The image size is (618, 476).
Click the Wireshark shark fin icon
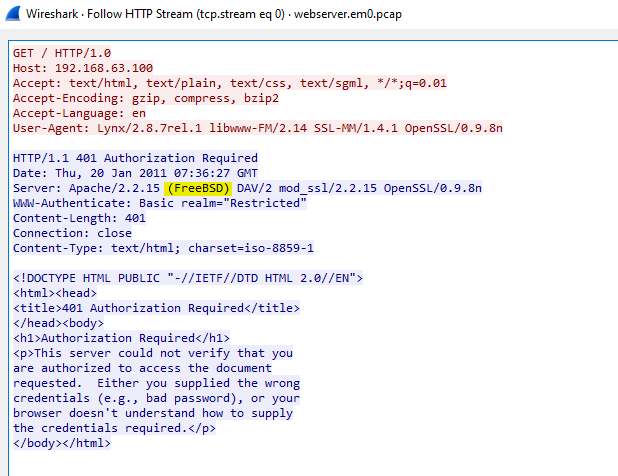tap(13, 14)
